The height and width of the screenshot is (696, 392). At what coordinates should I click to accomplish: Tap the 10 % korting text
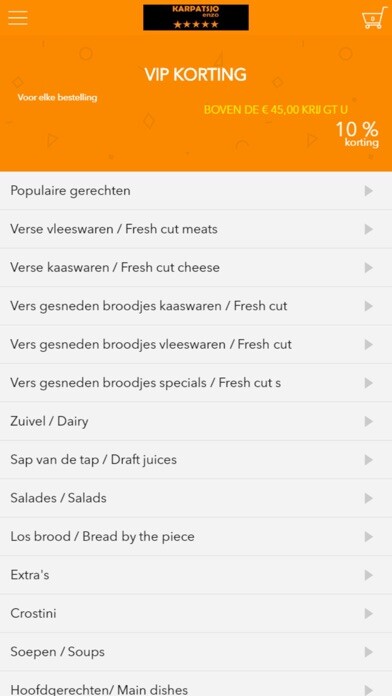tap(357, 134)
